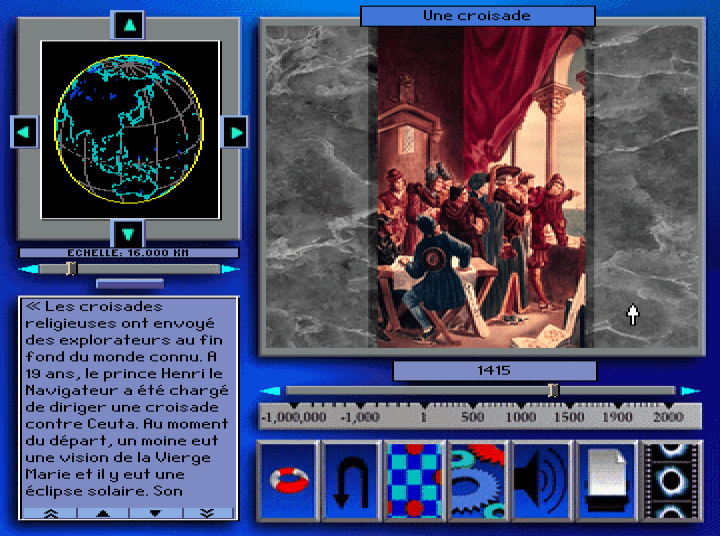Click the -1,000 mark on the time ruler
The height and width of the screenshot is (536, 720).
pos(360,417)
